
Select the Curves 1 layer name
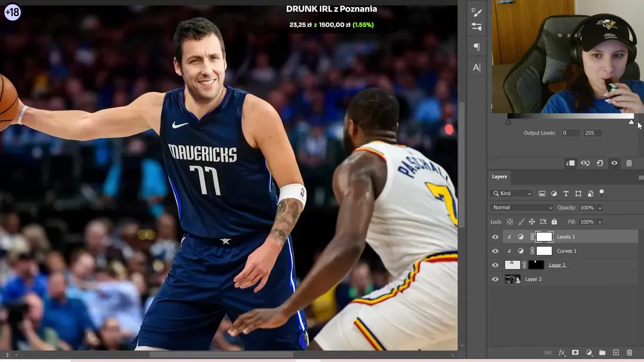pos(567,251)
